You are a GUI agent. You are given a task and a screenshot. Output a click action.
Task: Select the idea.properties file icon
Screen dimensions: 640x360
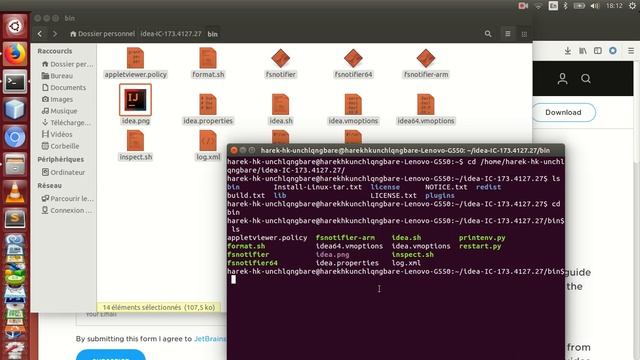click(x=208, y=104)
